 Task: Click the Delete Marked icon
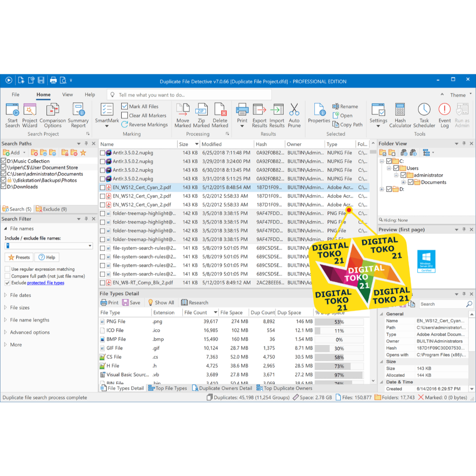coord(220,110)
